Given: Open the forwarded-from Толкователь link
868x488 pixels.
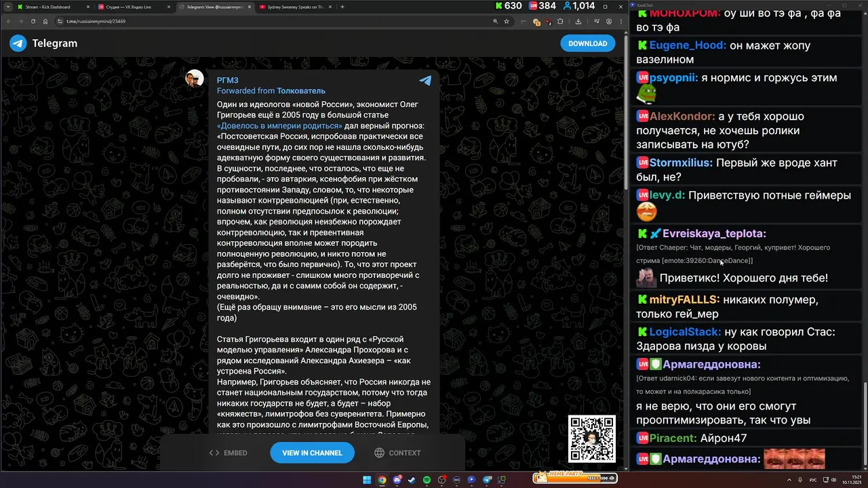Looking at the screenshot, I should pyautogui.click(x=301, y=91).
